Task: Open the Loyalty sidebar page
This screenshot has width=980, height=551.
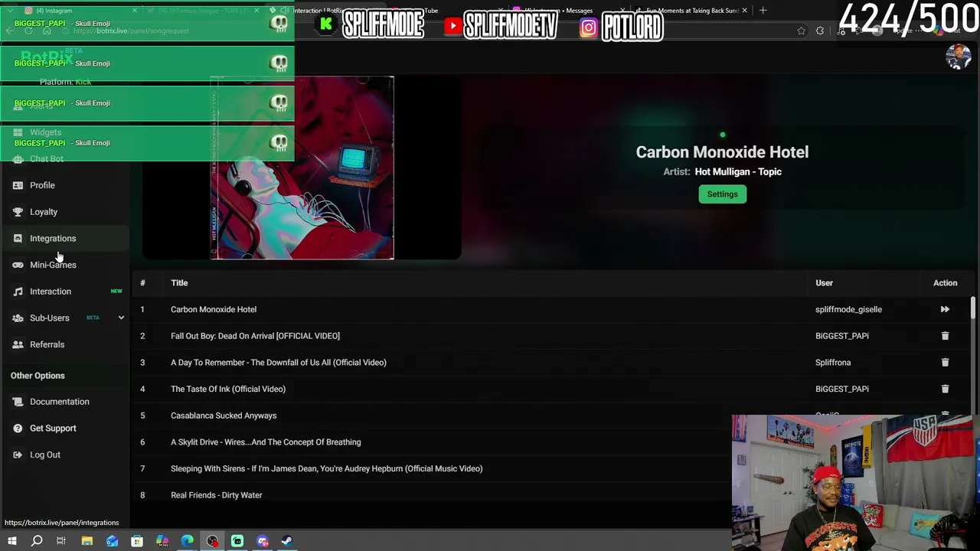Action: [44, 212]
